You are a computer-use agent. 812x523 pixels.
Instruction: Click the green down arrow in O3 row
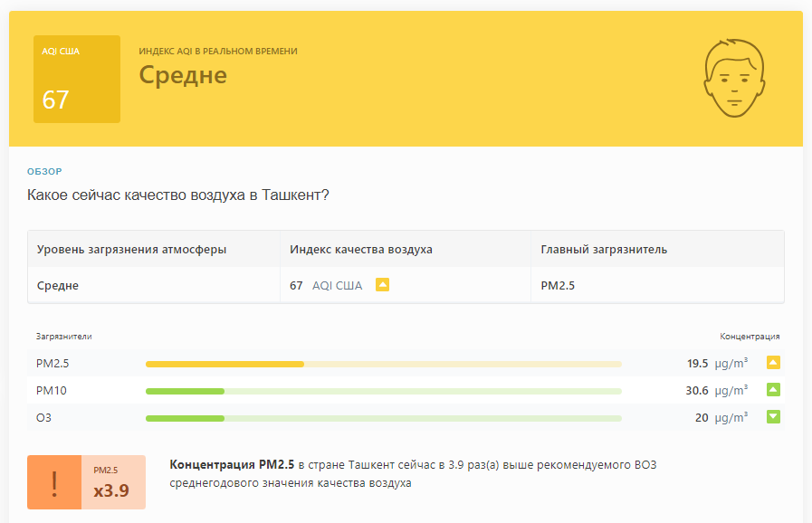(x=773, y=416)
